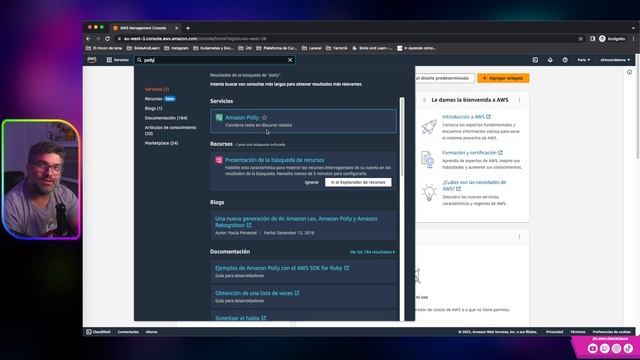This screenshot has height=360, width=640.
Task: Open Términos footer link
Action: point(578,332)
